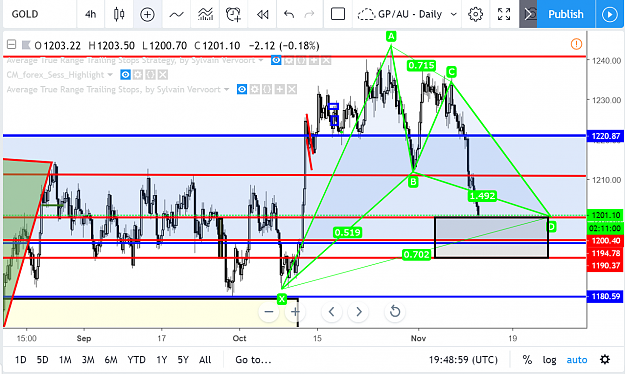
Task: Remove the CM_forex_Sess_Highlight indicator
Action: tap(163, 75)
